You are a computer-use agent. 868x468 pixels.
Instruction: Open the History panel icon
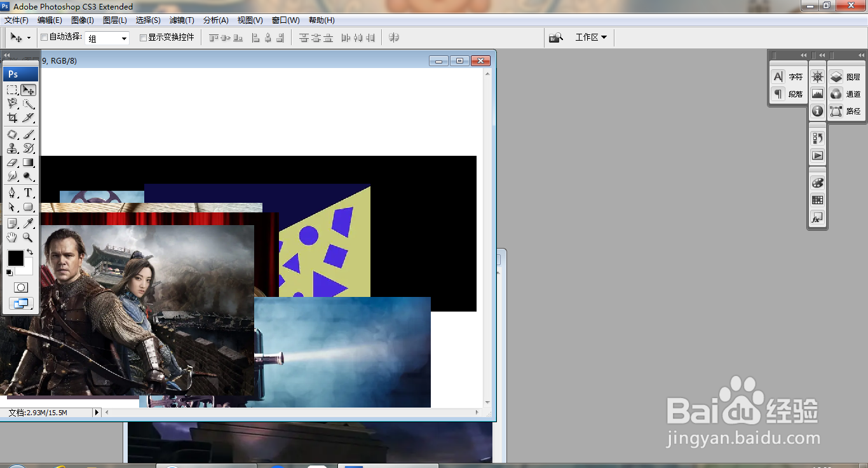(818, 138)
